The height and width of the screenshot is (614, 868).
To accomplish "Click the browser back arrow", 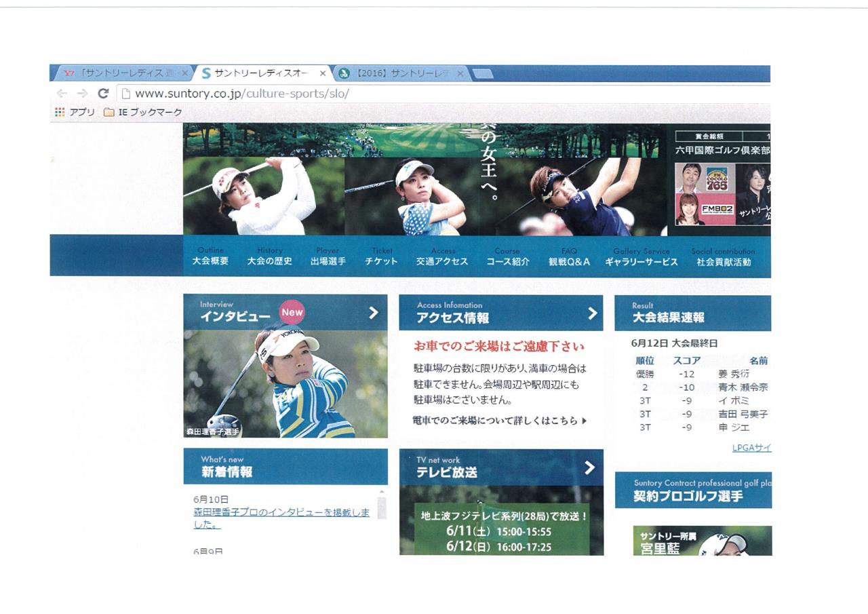I will coord(62,94).
